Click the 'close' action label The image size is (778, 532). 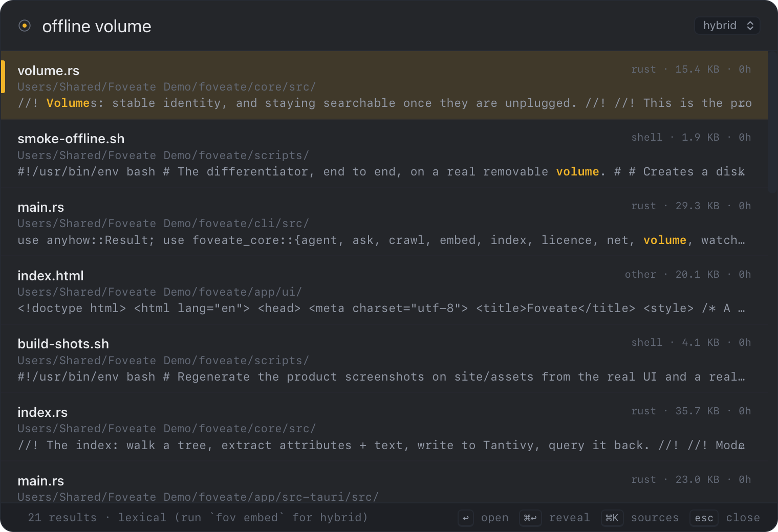[x=743, y=518]
